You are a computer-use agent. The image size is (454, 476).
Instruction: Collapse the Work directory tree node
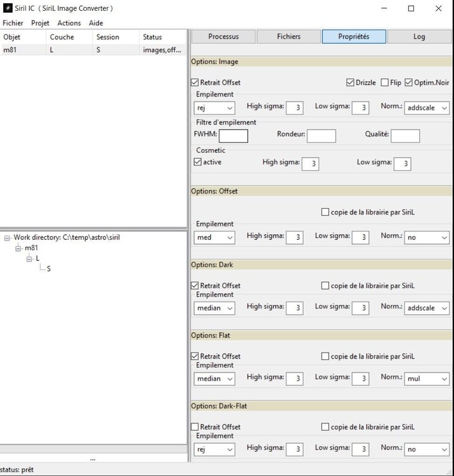coord(7,238)
